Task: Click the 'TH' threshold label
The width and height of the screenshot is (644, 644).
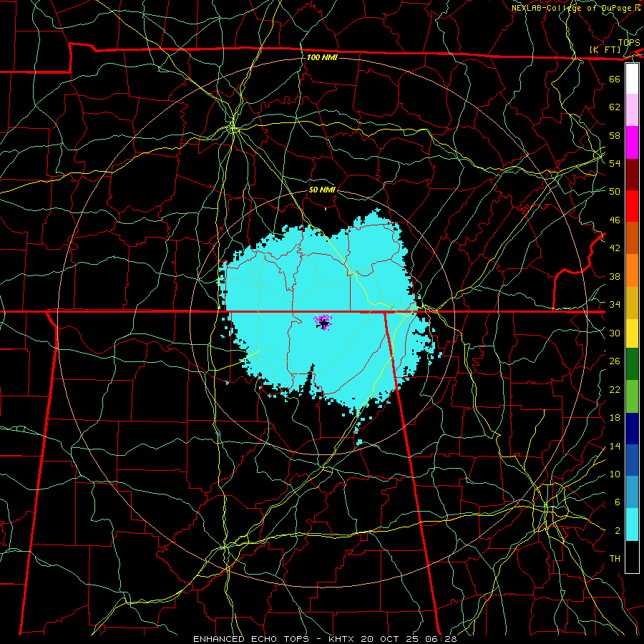Action: 615,559
